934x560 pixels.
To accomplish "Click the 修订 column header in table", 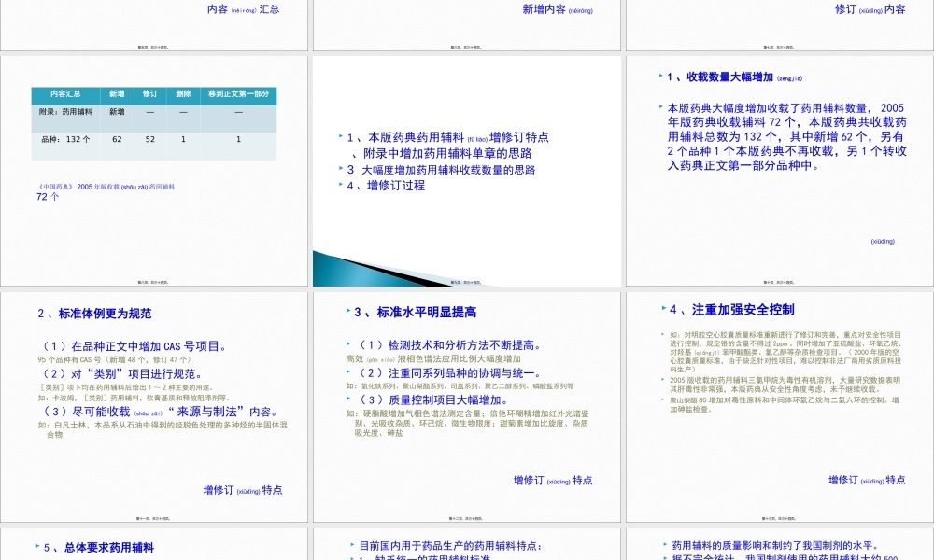I will 149,93.
